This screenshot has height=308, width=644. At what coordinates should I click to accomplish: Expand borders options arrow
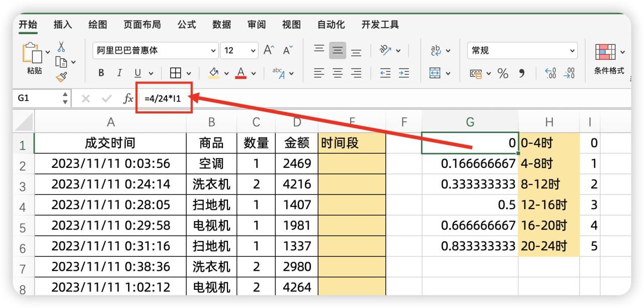pyautogui.click(x=189, y=74)
